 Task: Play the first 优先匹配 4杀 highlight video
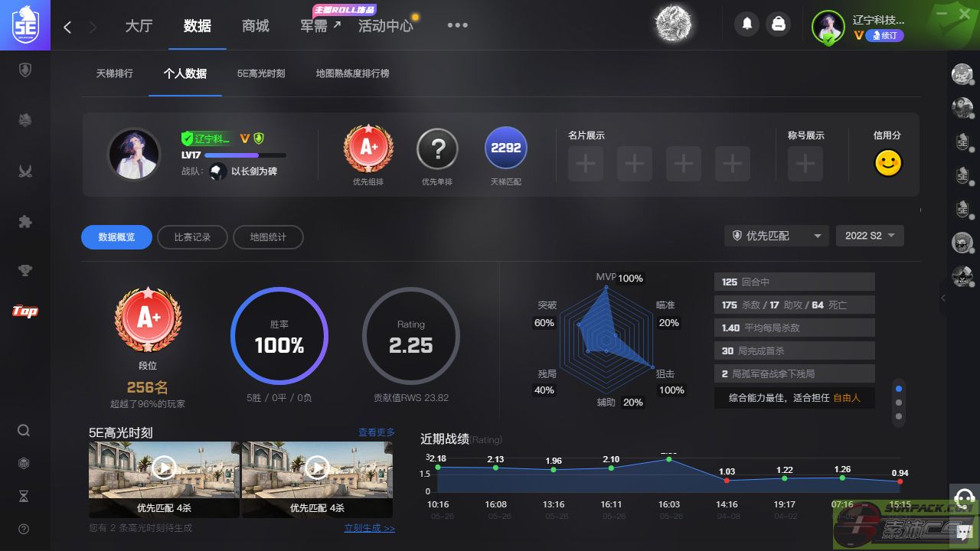click(164, 467)
